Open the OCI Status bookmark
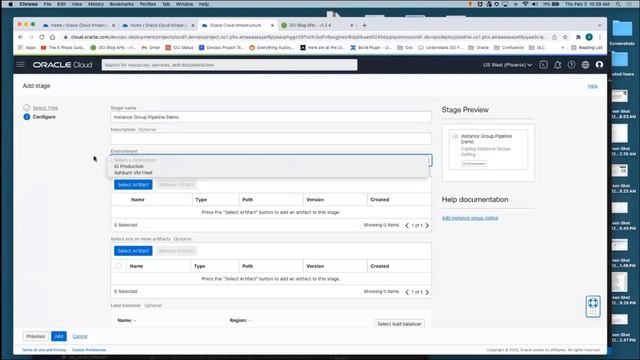640x360 pixels. (x=179, y=48)
